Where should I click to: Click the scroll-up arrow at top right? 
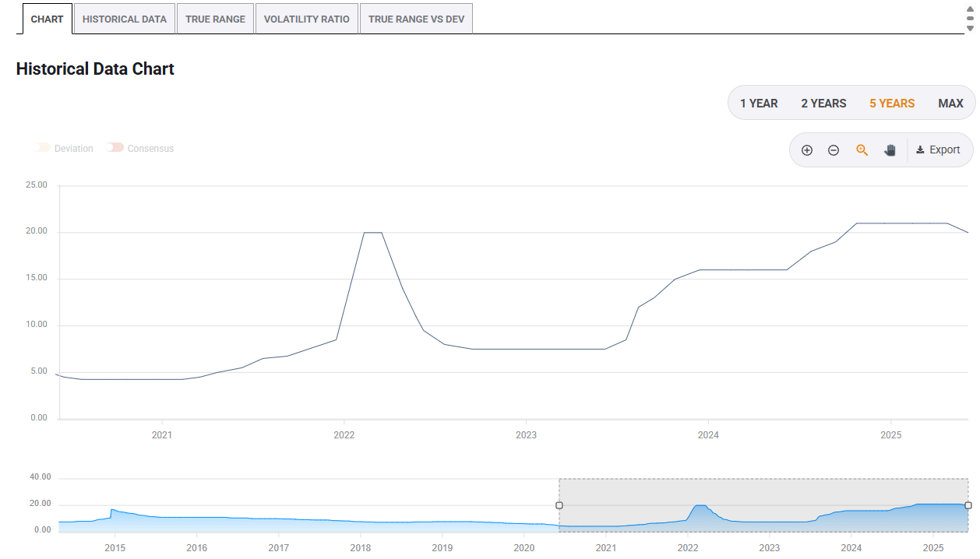click(x=968, y=11)
